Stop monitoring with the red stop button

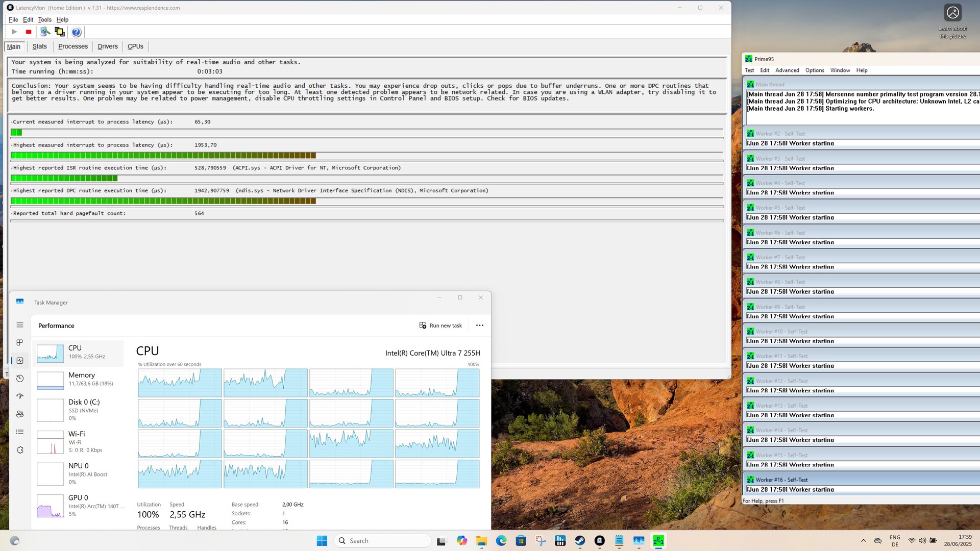(29, 32)
